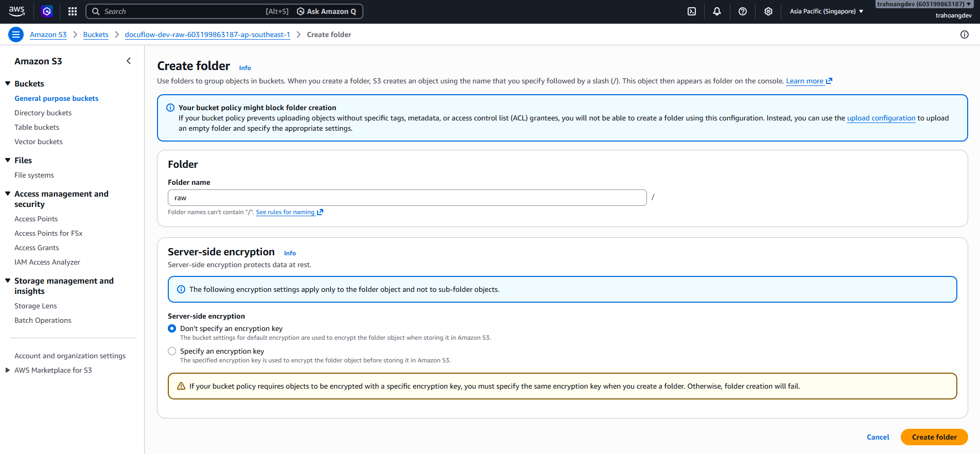Open the AWS services grid menu
This screenshot has width=980, height=454.
[x=73, y=11]
